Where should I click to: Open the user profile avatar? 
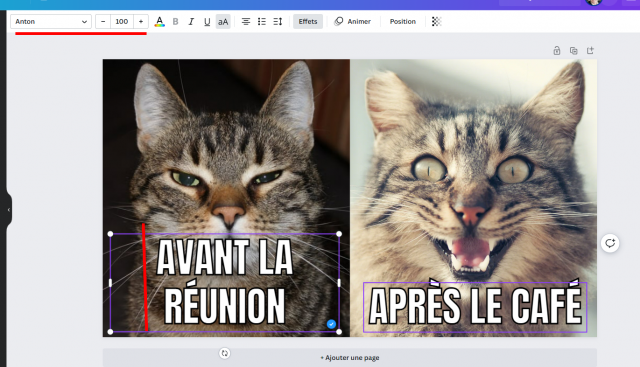pos(593,2)
